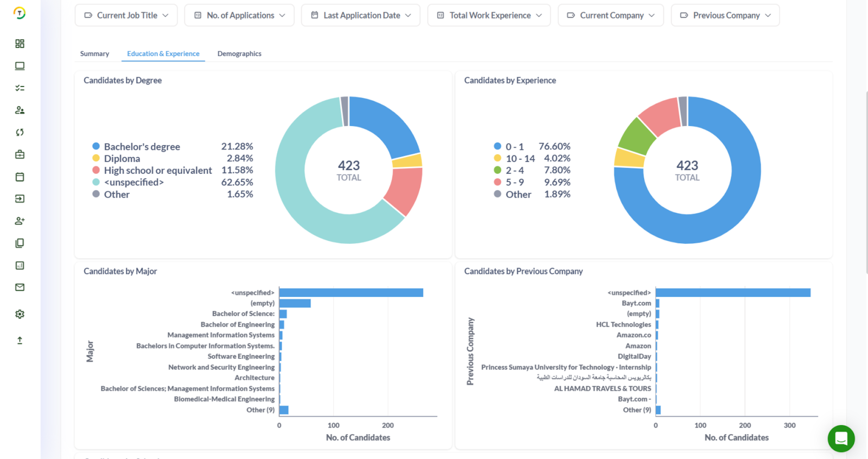Expand the Previous Company filter
This screenshot has height=459, width=868.
(x=725, y=15)
